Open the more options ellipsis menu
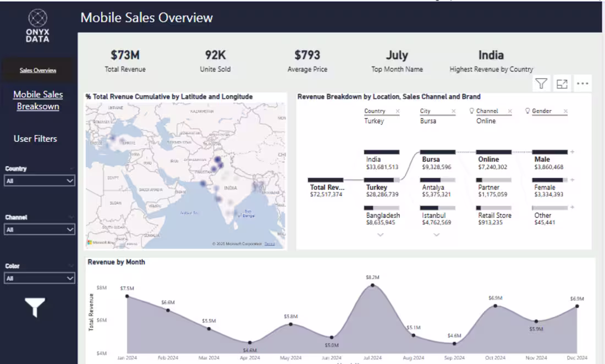 point(582,83)
